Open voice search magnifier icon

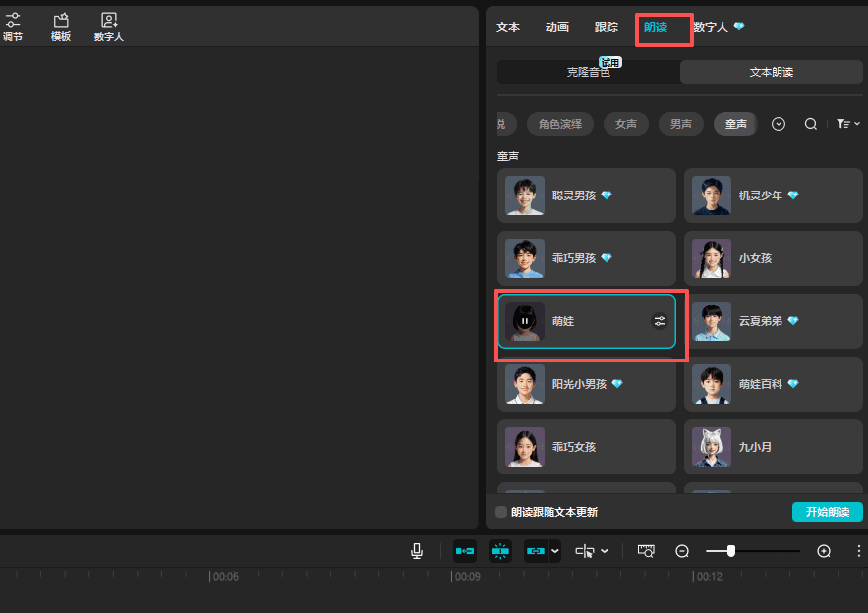(x=811, y=124)
